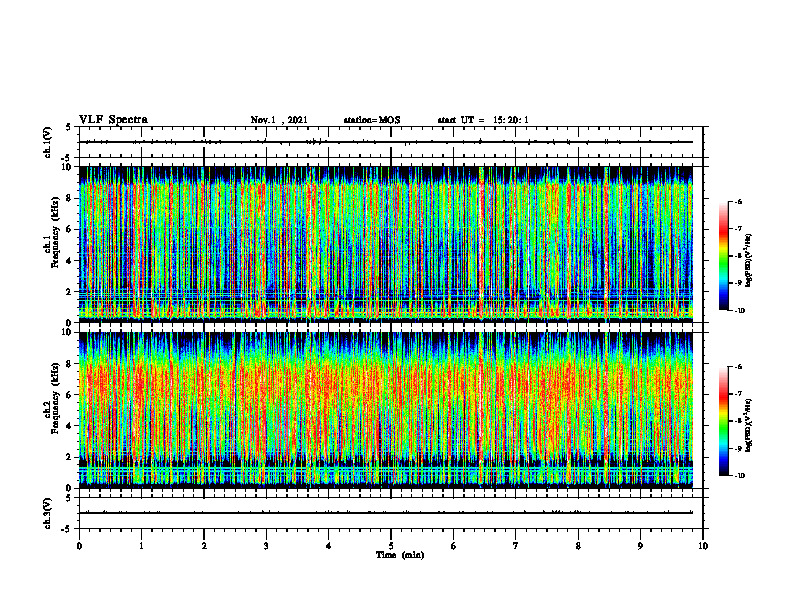Click time axis tick label "10" at bottom right
The height and width of the screenshot is (612, 792).
(703, 546)
